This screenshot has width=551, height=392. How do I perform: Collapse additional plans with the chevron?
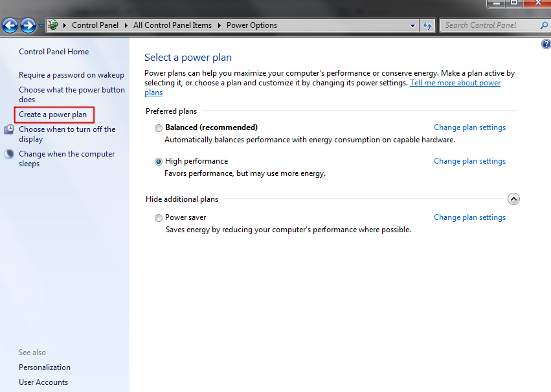pos(514,199)
